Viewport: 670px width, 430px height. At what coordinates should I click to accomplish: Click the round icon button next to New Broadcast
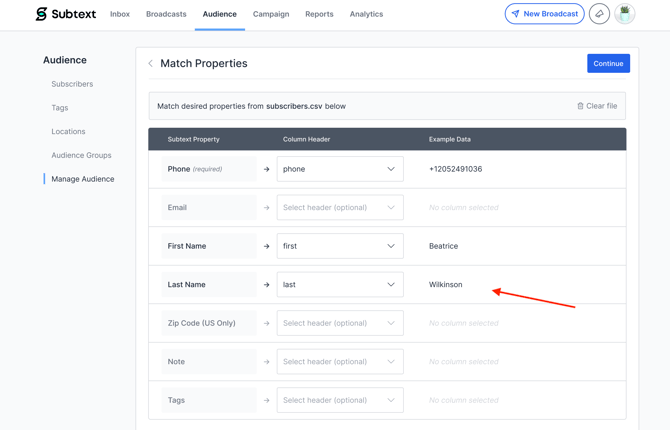pos(599,14)
